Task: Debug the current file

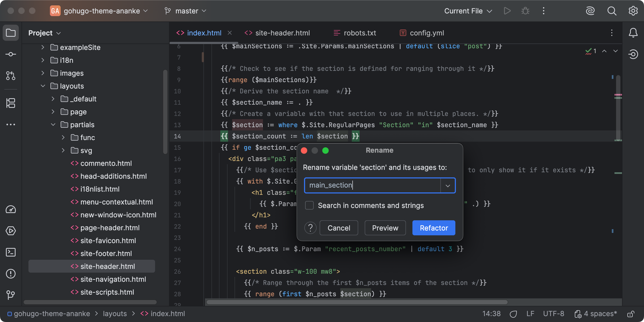Action: (x=525, y=11)
